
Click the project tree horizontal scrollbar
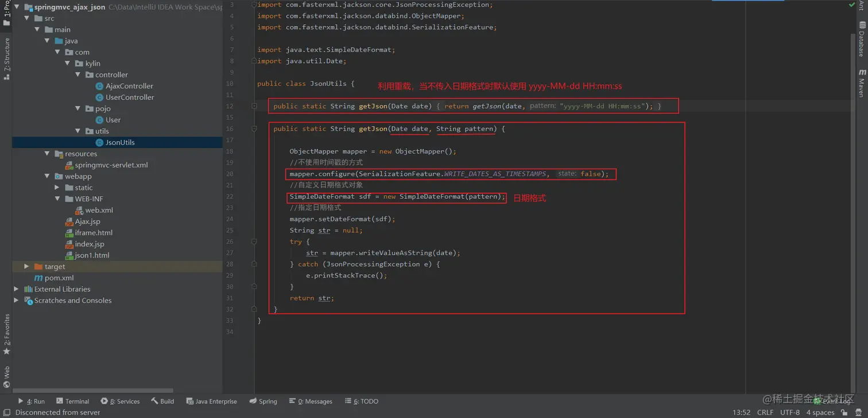93,390
